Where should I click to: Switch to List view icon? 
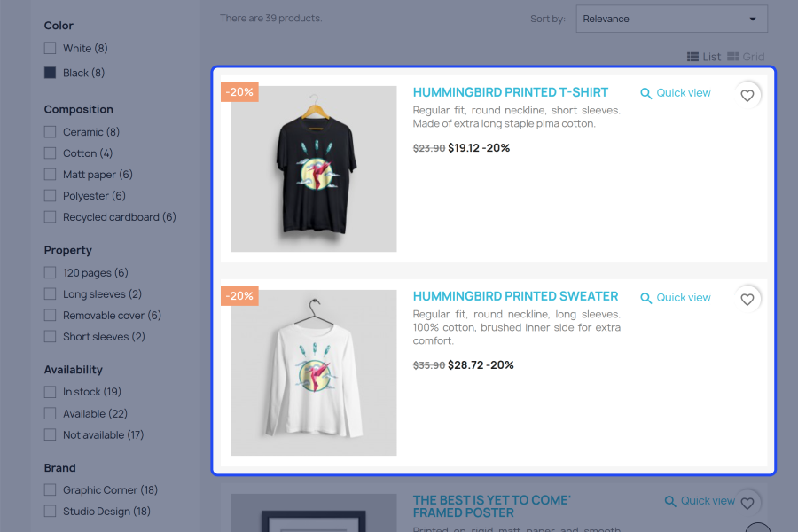coord(692,57)
